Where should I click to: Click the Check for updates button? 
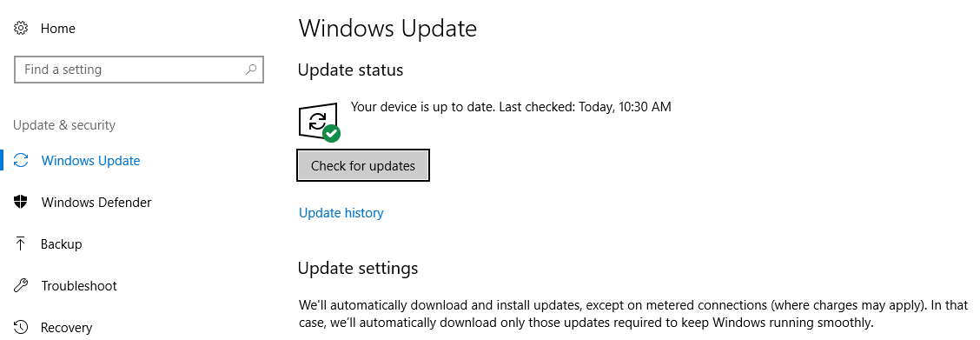point(363,165)
